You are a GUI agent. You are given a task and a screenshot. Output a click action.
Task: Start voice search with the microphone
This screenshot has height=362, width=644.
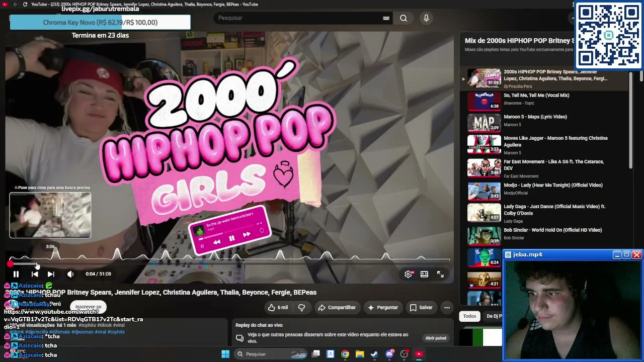(426, 18)
